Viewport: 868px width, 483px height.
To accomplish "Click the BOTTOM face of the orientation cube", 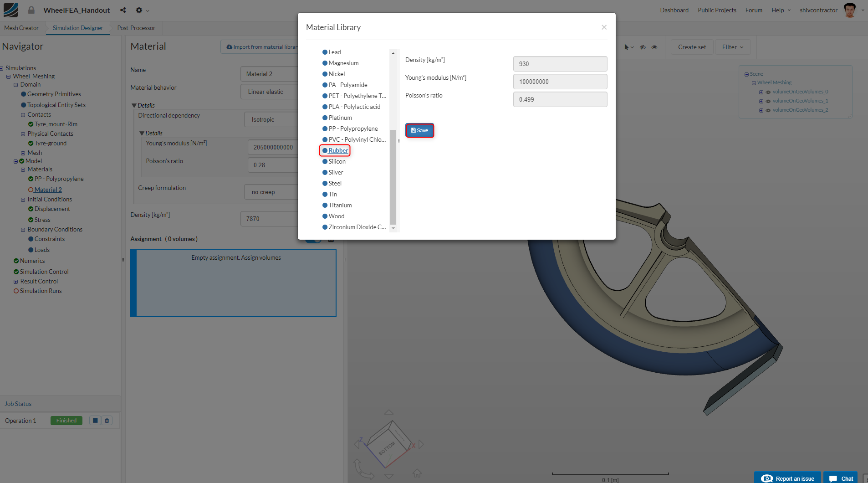I will pyautogui.click(x=387, y=449).
